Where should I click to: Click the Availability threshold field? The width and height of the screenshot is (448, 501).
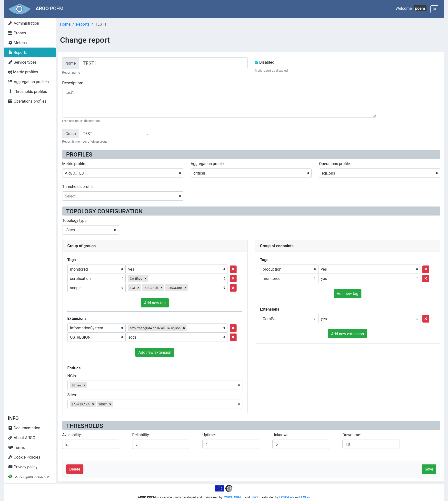(x=90, y=444)
